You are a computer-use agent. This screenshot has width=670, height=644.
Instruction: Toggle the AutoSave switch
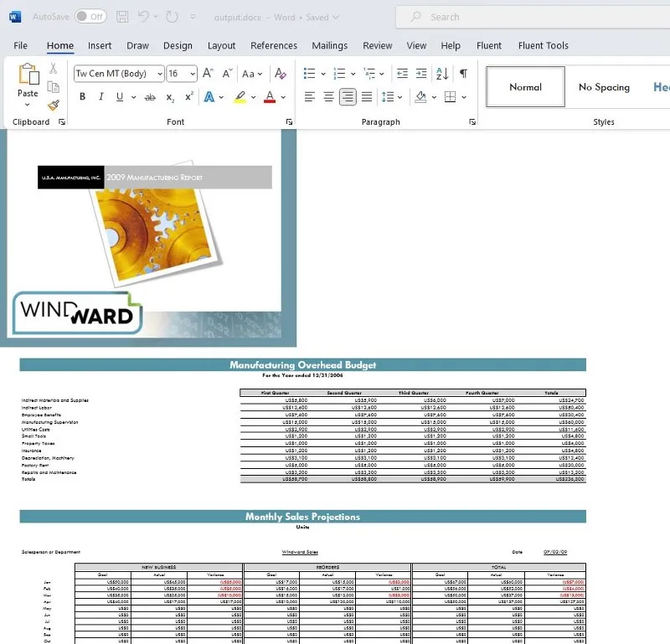tap(90, 17)
